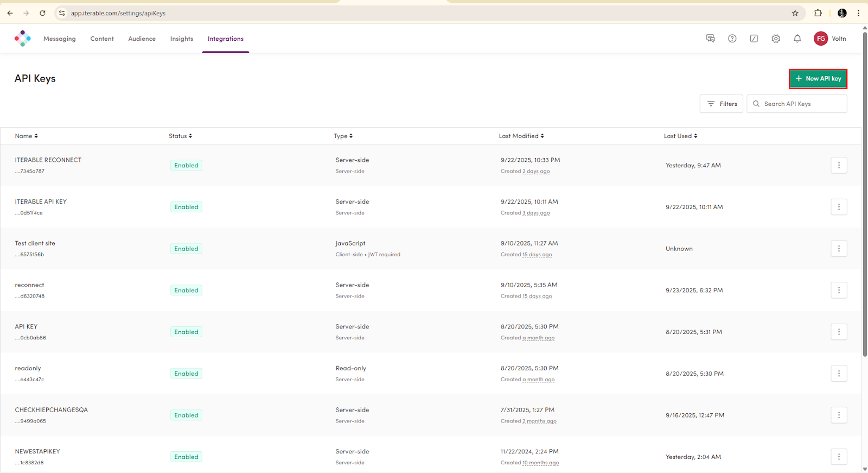Reload the page
This screenshot has height=473, width=868.
(42, 13)
